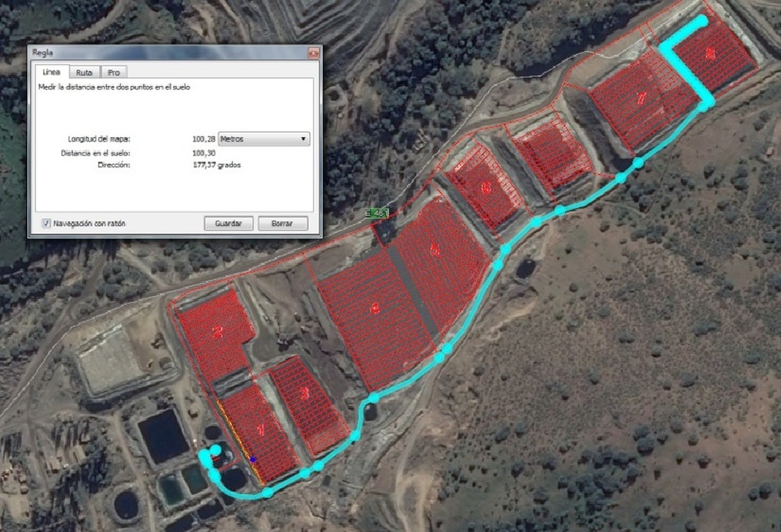Click the cyan path endpoint above zone 8
The image size is (781, 532).
(701, 21)
